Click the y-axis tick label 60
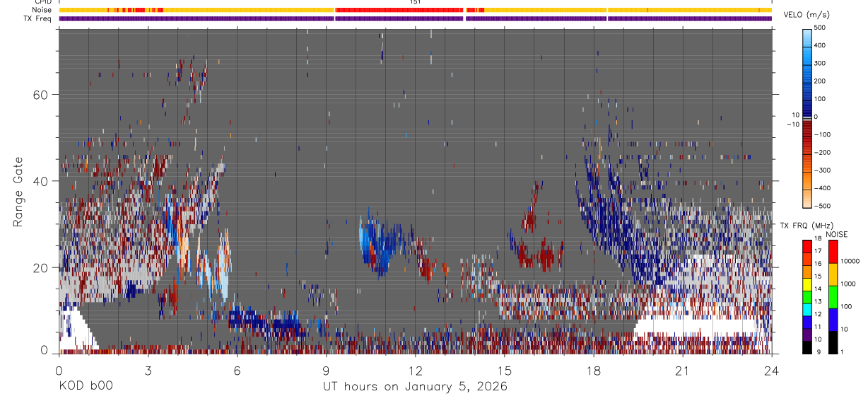 [40, 95]
